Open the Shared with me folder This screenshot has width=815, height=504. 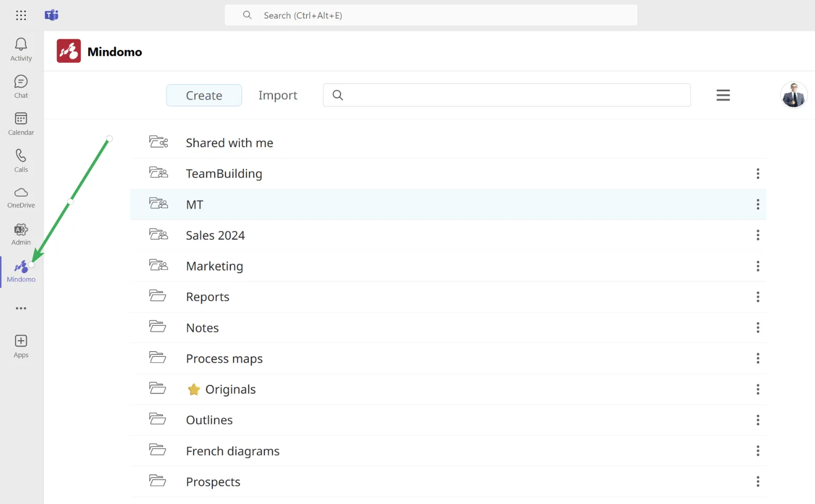tap(448, 143)
